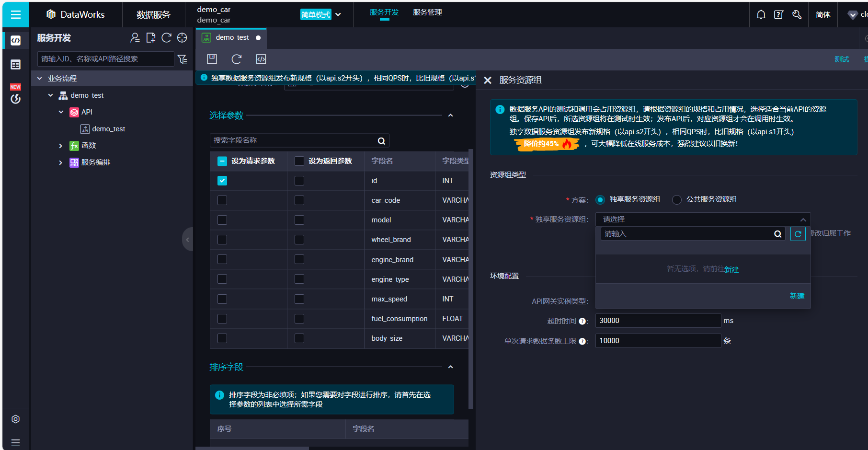Select the exclusive service resource group radio

pyautogui.click(x=600, y=200)
